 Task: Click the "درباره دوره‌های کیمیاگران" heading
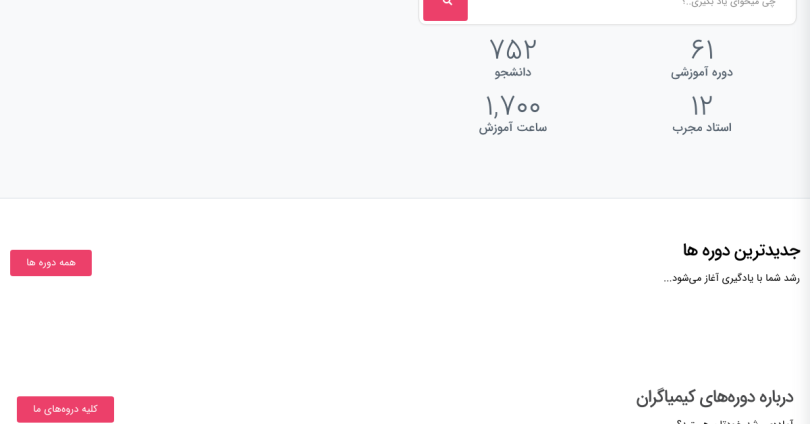click(714, 397)
